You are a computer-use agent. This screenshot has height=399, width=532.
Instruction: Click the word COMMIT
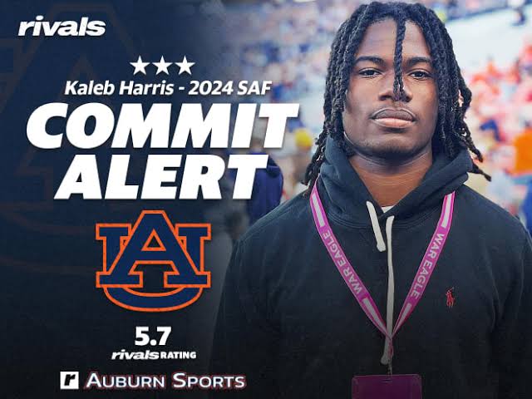[x=163, y=126]
